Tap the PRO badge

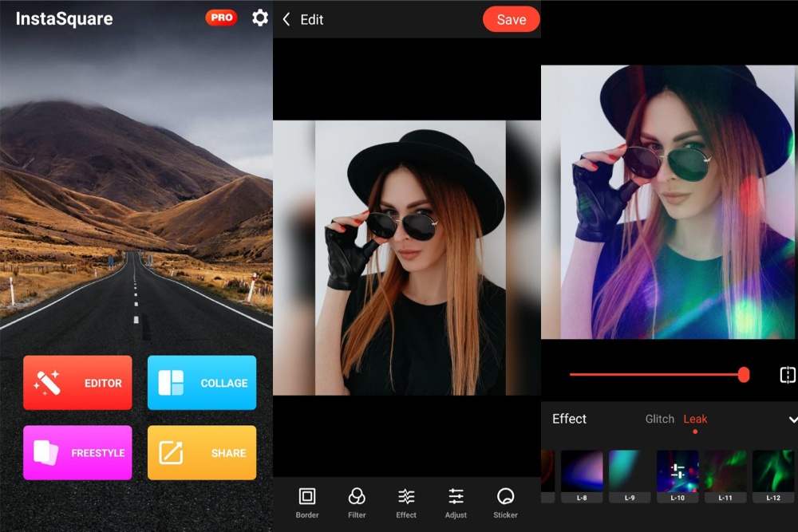[221, 17]
